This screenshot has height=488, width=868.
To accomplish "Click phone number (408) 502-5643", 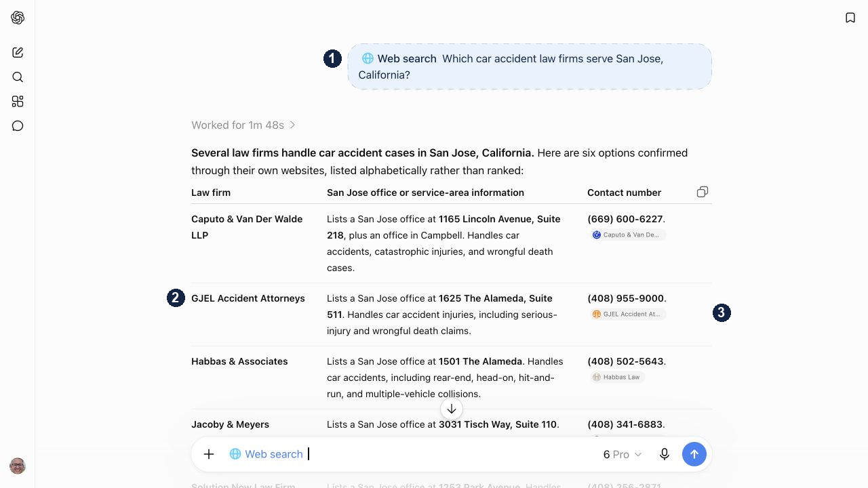I will tap(625, 361).
